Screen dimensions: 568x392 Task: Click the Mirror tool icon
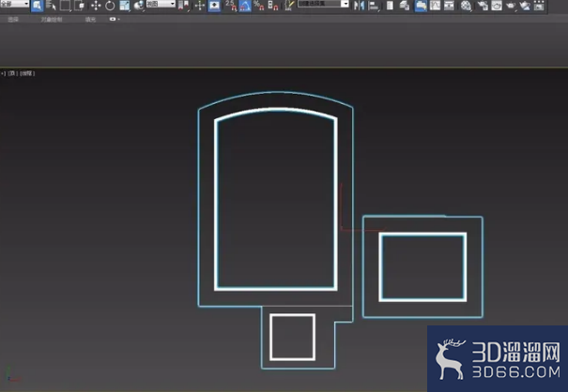(359, 6)
